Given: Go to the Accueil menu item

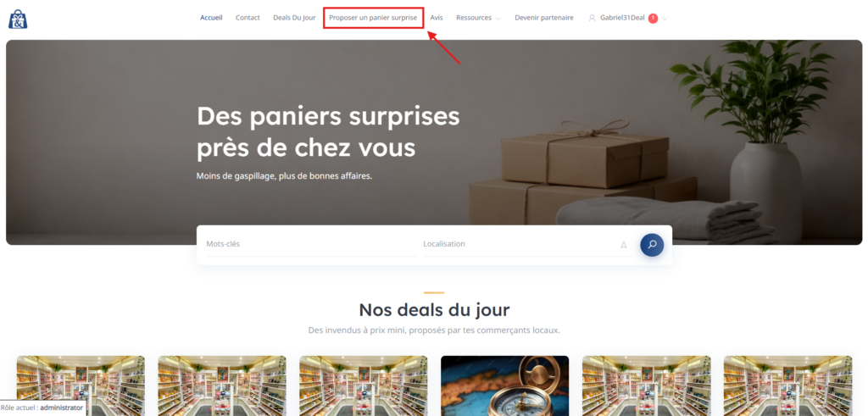Looking at the screenshot, I should [x=211, y=18].
